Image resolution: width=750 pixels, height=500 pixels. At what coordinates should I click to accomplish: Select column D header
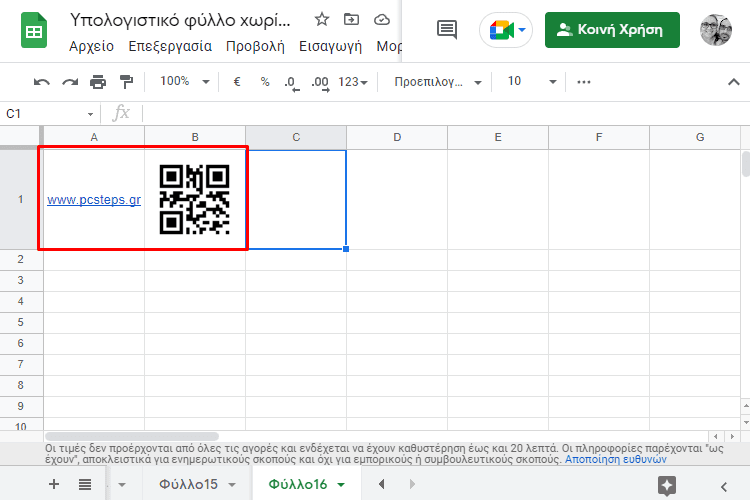click(397, 137)
